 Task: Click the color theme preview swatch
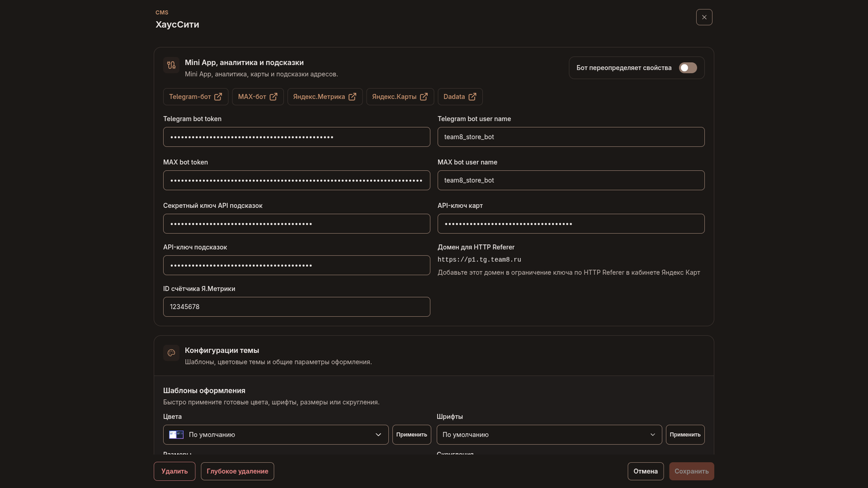click(x=177, y=434)
